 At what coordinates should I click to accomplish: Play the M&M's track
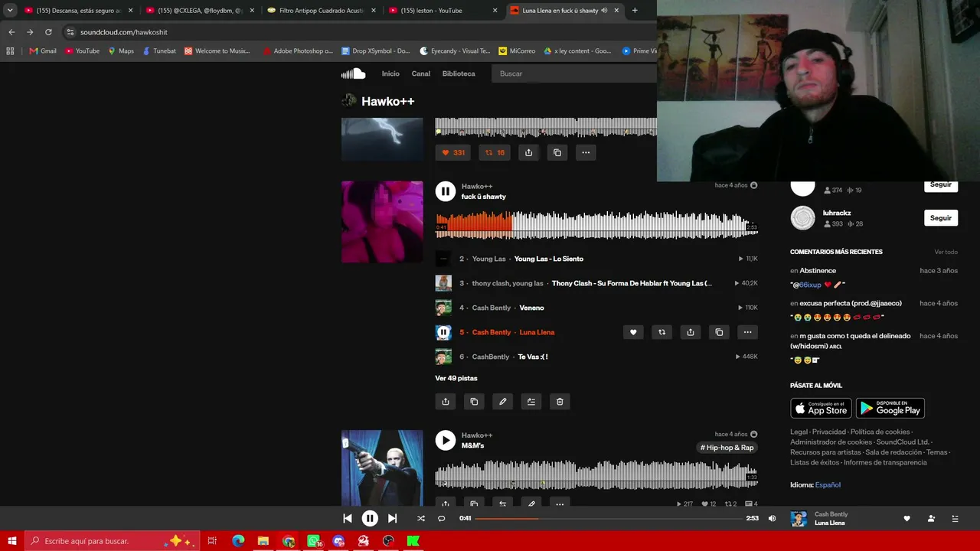pos(445,440)
